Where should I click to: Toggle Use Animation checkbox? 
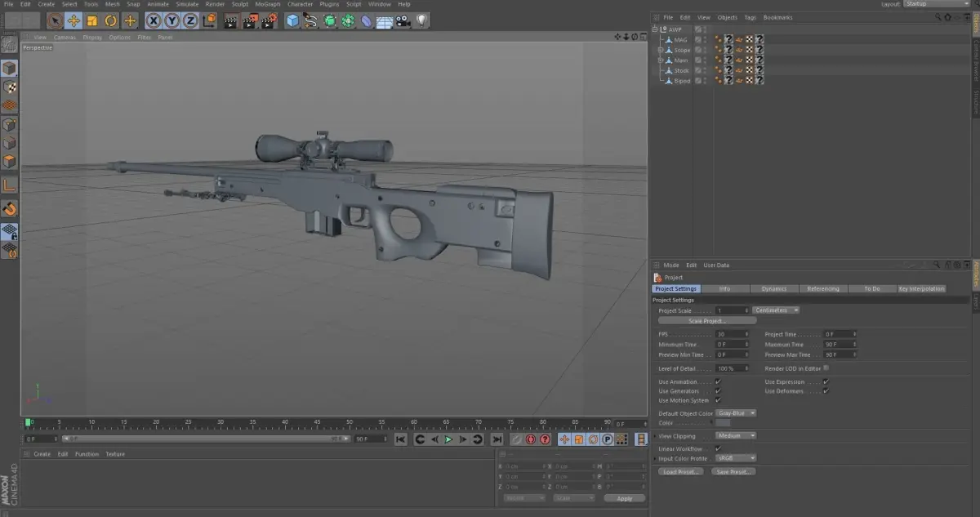[x=718, y=381]
